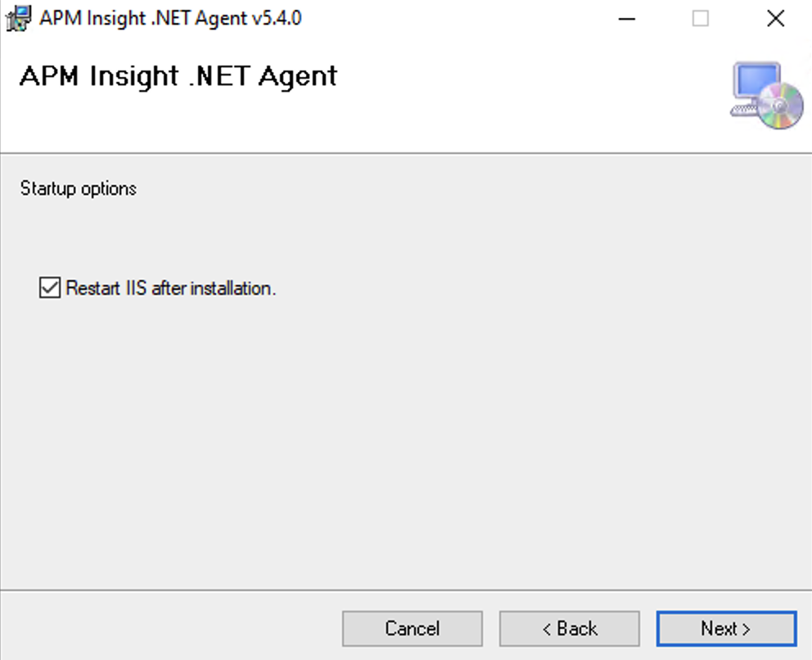Screen dimensions: 812x660
Task: Minimize the APM Insight installer window
Action: pyautogui.click(x=625, y=18)
